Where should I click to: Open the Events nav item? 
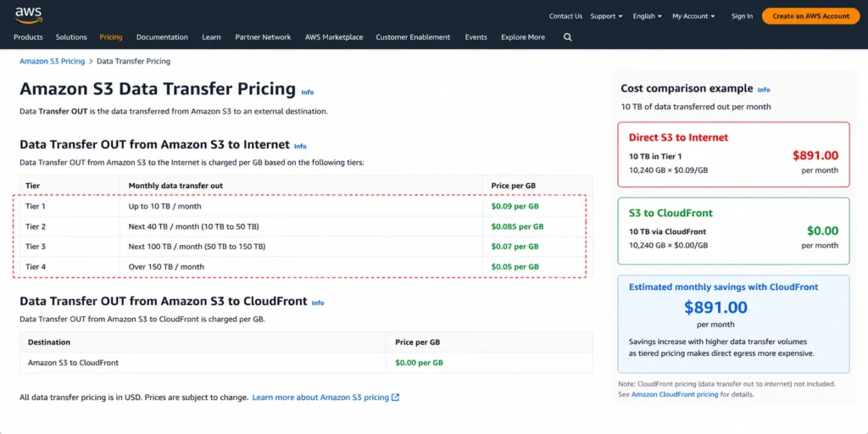tap(476, 37)
